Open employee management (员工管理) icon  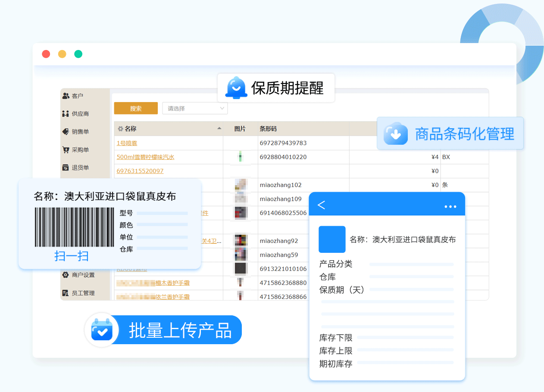click(66, 293)
